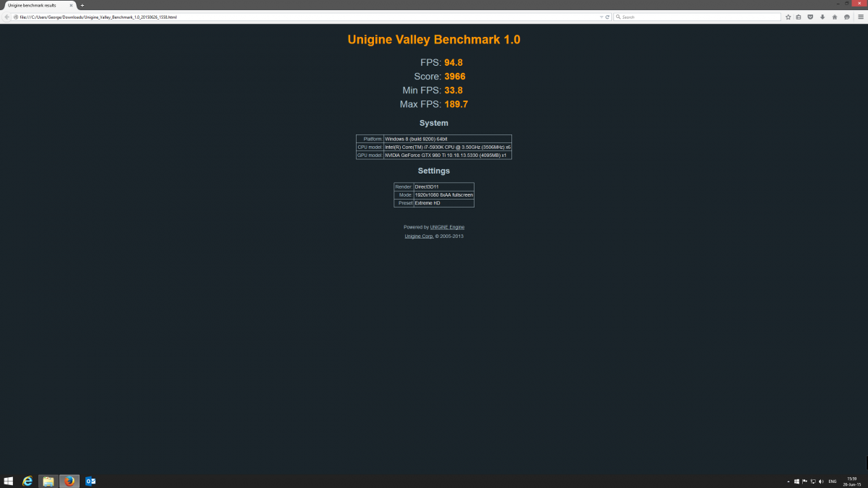Screen dimensions: 868x488
Task: Close the Unigine benchmark results tab
Action: point(71,5)
